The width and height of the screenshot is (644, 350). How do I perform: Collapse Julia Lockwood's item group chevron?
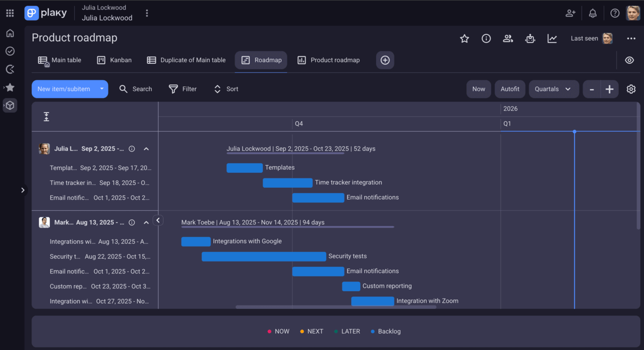point(146,148)
